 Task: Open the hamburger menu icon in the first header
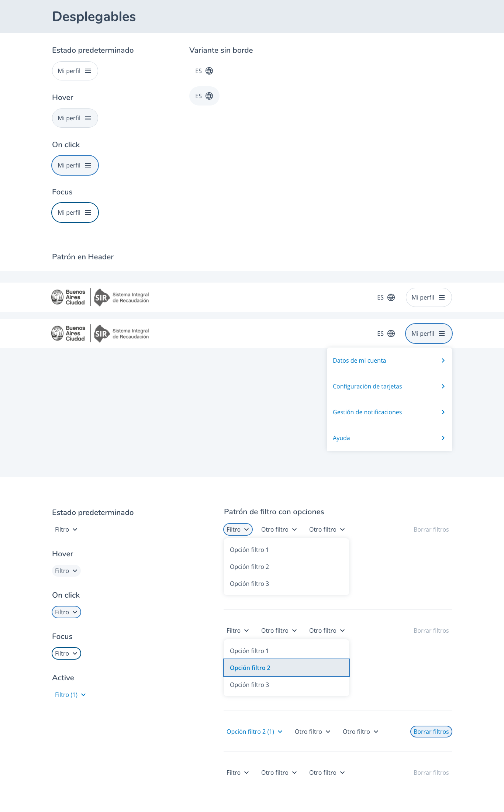click(442, 297)
